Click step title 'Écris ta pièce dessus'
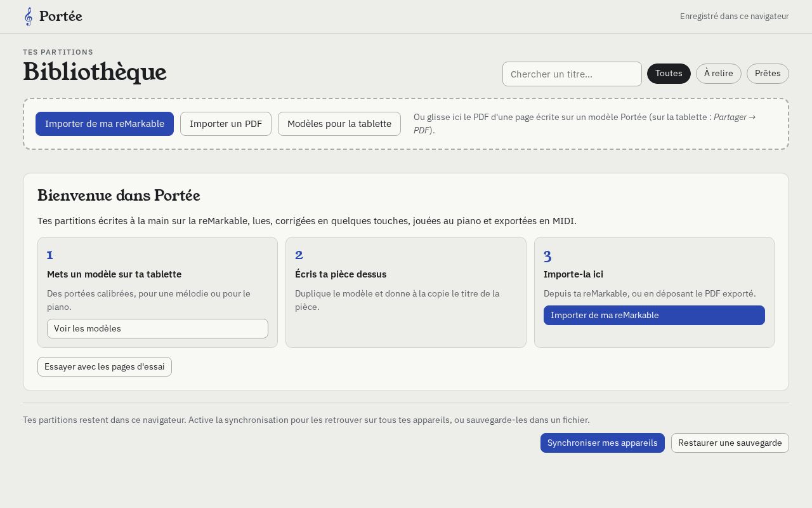812x508 pixels. pos(341,274)
